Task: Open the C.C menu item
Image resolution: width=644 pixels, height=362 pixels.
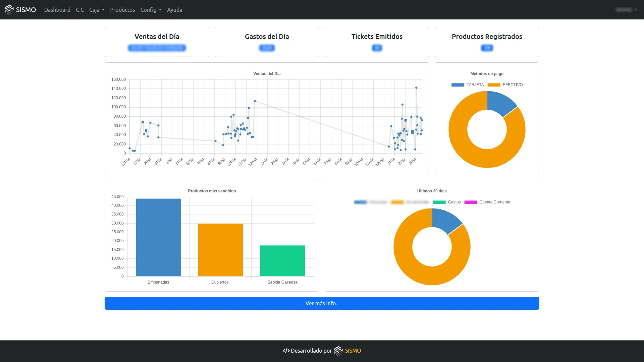Action: click(80, 10)
